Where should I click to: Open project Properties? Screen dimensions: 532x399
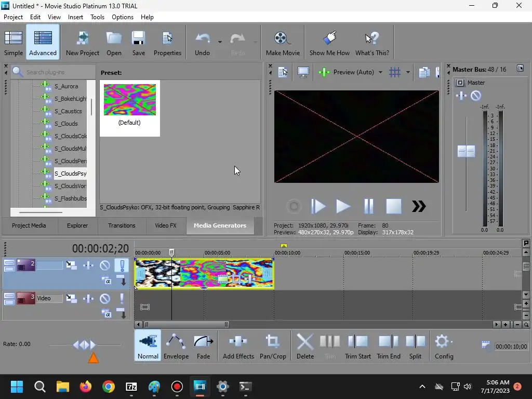click(x=167, y=43)
